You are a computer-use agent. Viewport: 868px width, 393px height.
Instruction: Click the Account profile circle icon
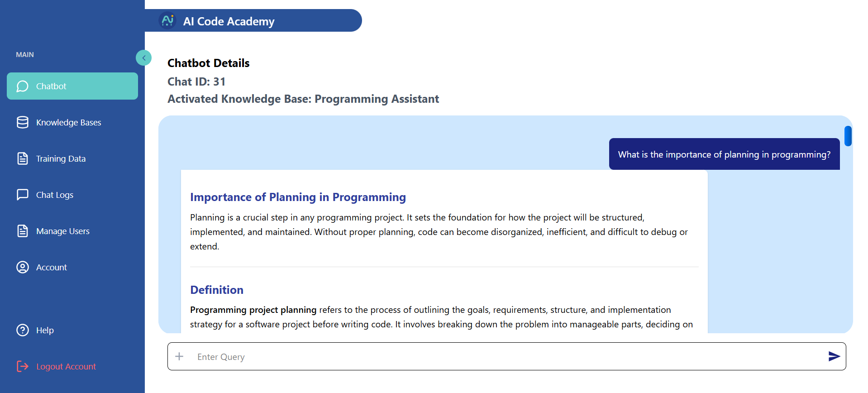(22, 267)
